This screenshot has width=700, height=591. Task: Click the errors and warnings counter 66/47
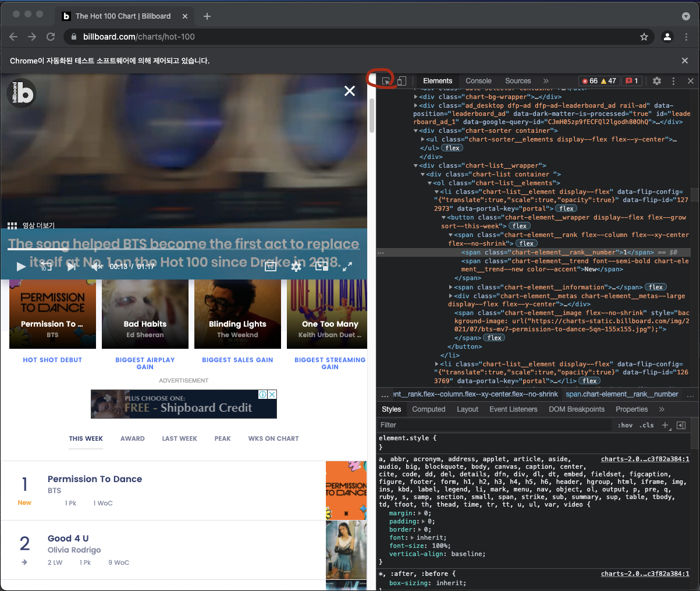click(x=599, y=81)
